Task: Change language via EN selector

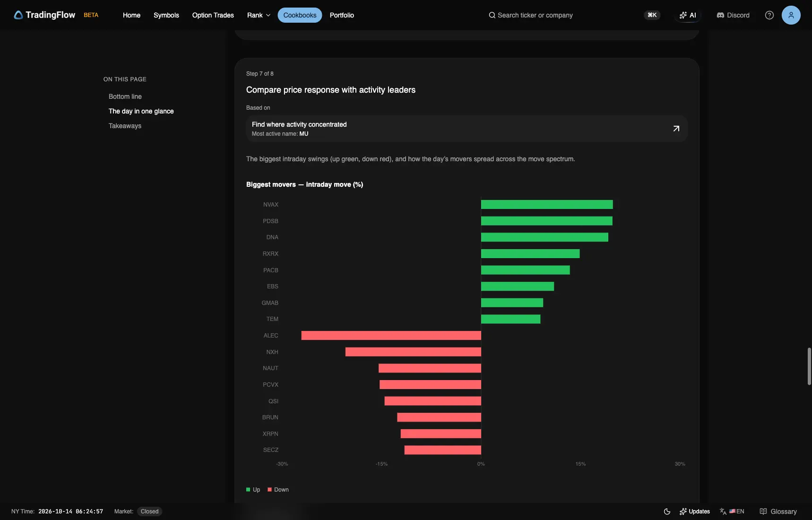Action: [x=732, y=511]
